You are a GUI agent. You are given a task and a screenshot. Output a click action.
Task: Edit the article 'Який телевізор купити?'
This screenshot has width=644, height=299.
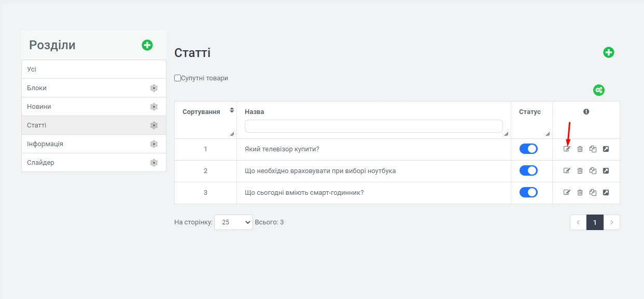567,149
